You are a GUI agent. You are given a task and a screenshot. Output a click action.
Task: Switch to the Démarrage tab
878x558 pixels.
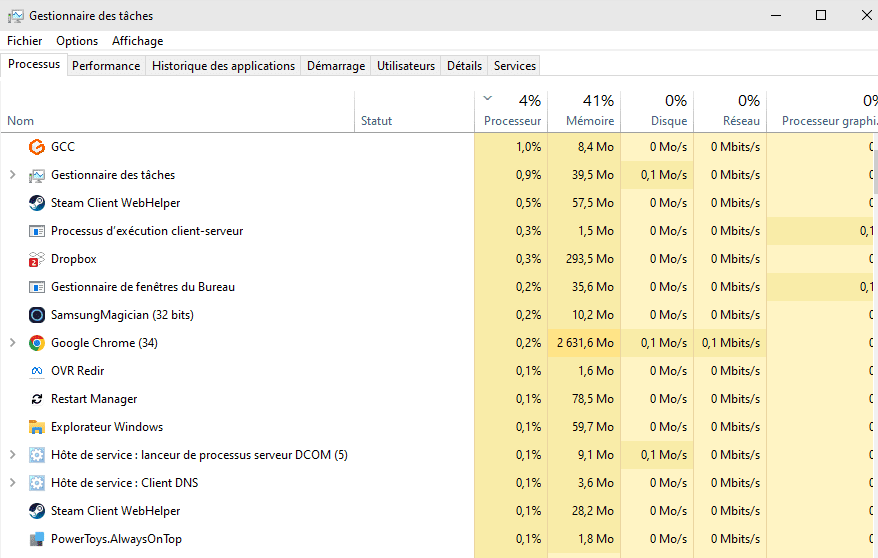tap(336, 66)
